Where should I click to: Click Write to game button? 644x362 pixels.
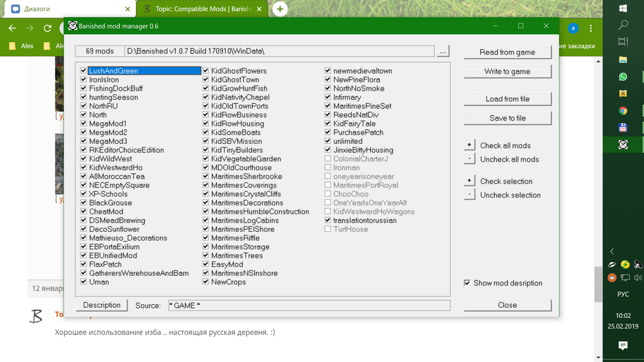pyautogui.click(x=508, y=72)
